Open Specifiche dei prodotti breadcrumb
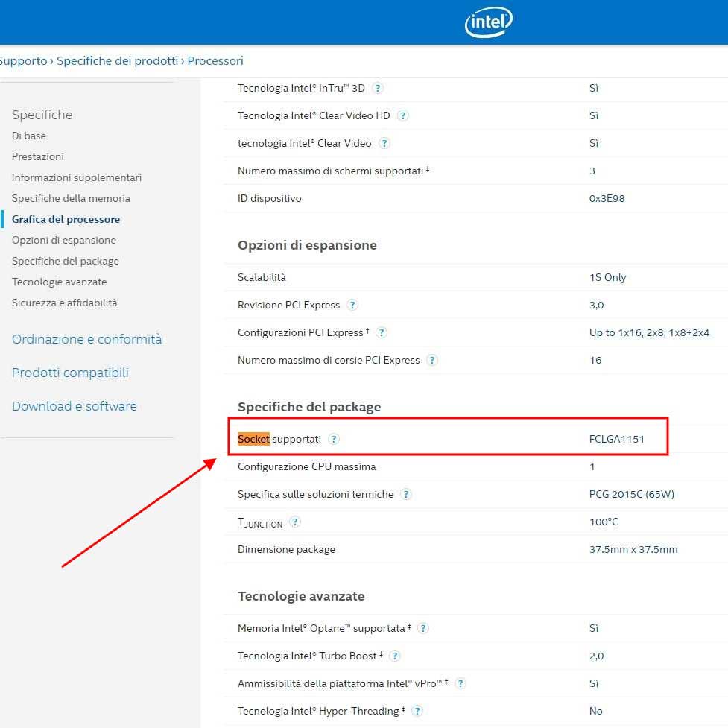The image size is (728, 728). [x=118, y=61]
